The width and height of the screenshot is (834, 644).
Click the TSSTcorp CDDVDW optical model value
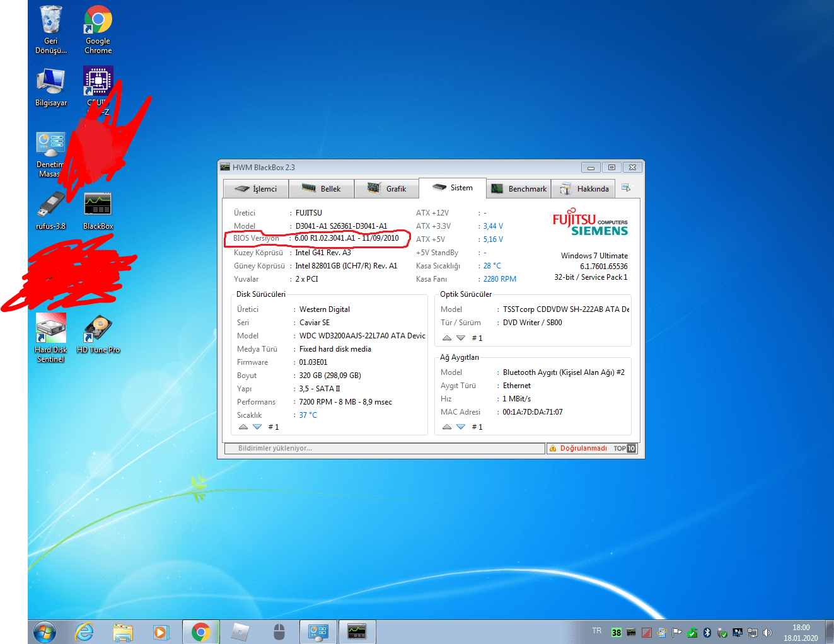pyautogui.click(x=566, y=309)
